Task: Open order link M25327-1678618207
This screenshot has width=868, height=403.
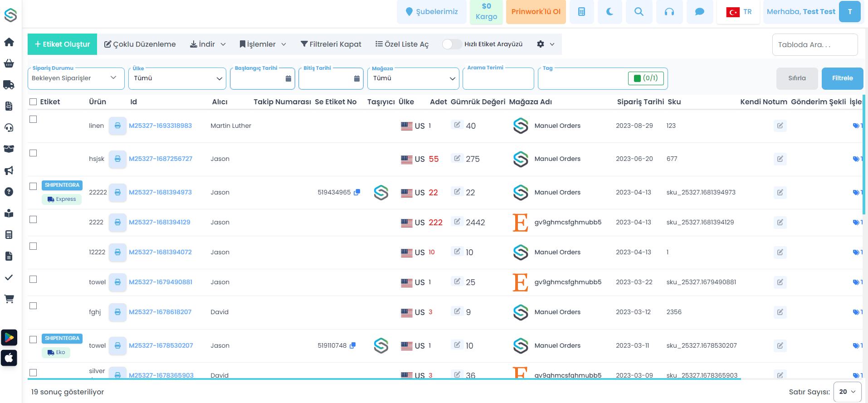Action: point(160,312)
